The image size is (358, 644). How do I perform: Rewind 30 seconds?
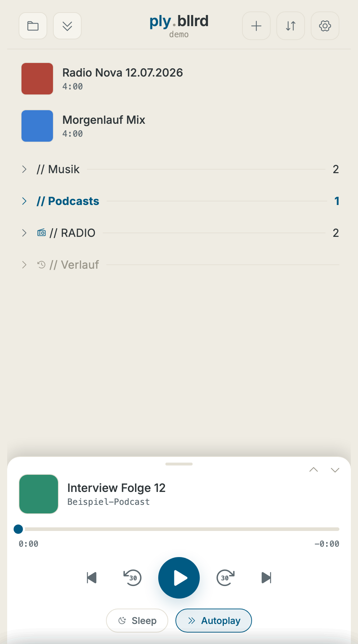click(132, 578)
